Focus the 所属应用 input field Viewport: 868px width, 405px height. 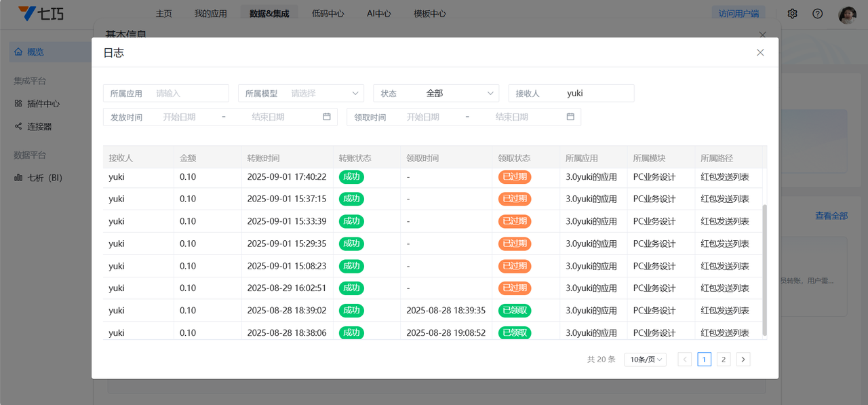[190, 94]
